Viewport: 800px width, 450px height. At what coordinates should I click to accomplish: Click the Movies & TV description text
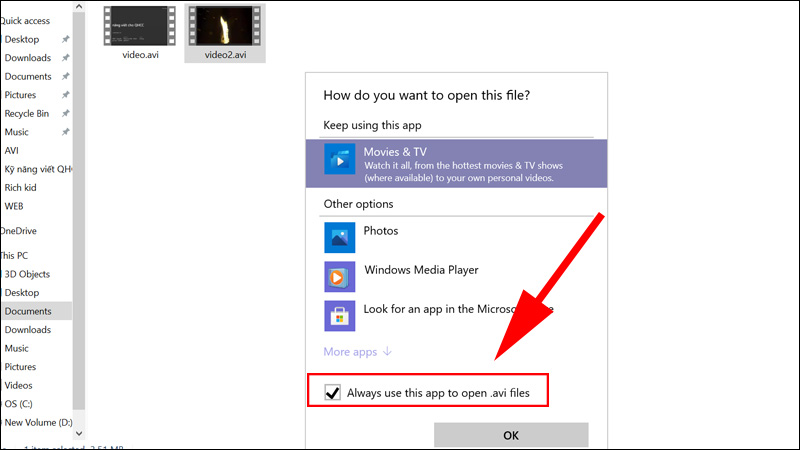pos(463,171)
